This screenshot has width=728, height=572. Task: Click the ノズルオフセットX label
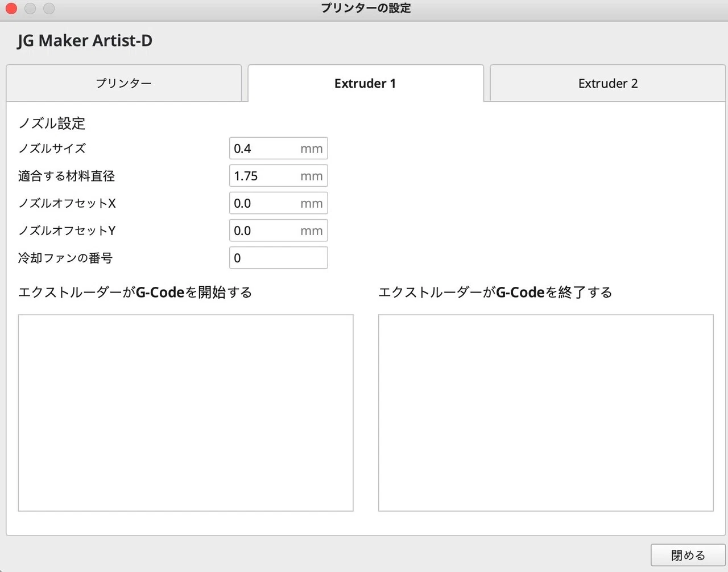(x=67, y=203)
